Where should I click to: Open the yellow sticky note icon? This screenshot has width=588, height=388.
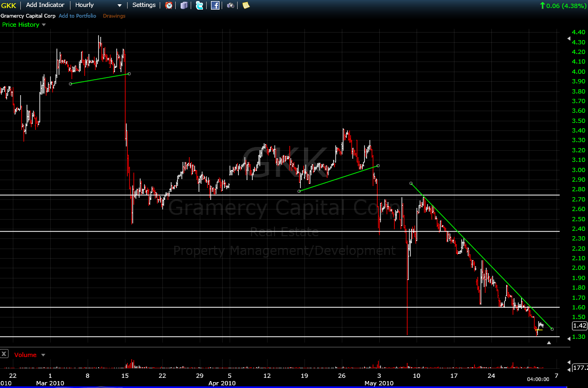tap(246, 5)
